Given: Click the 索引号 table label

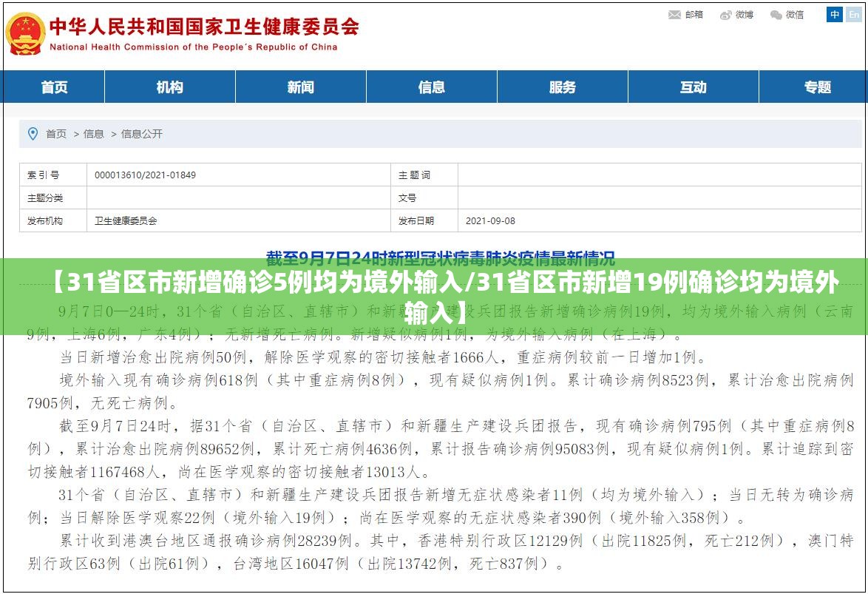Looking at the screenshot, I should coord(43,175).
